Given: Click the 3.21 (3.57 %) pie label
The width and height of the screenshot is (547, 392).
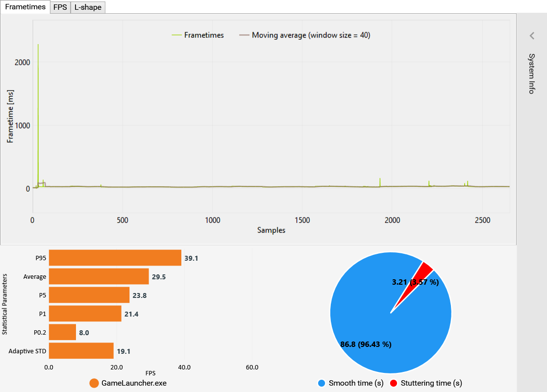Looking at the screenshot, I should point(416,282).
